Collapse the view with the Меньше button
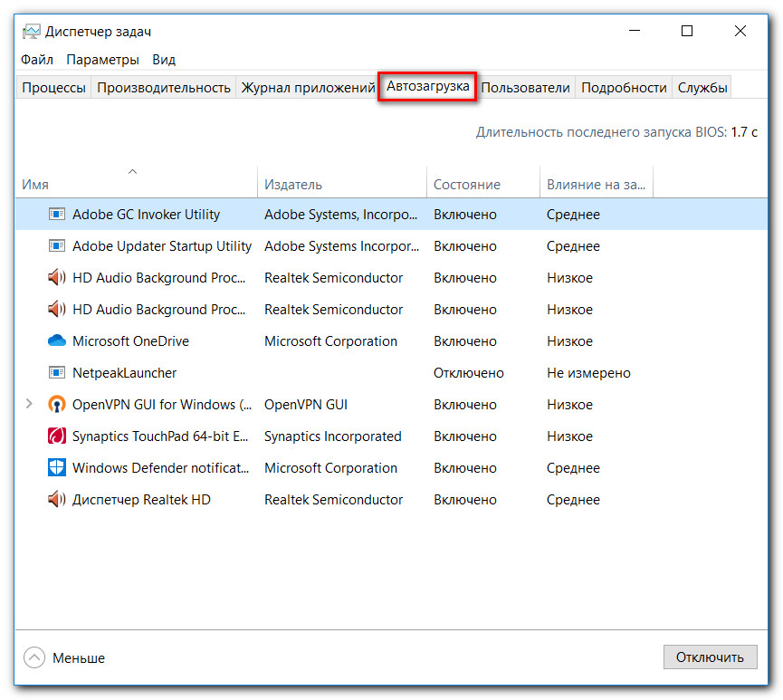The image size is (783, 700). 65,657
